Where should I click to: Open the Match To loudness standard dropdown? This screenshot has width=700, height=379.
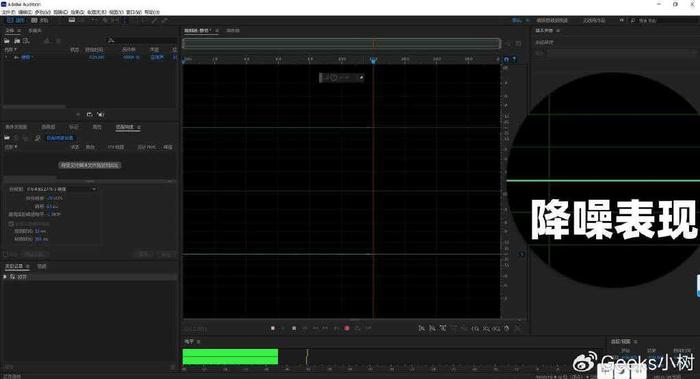click(52, 189)
